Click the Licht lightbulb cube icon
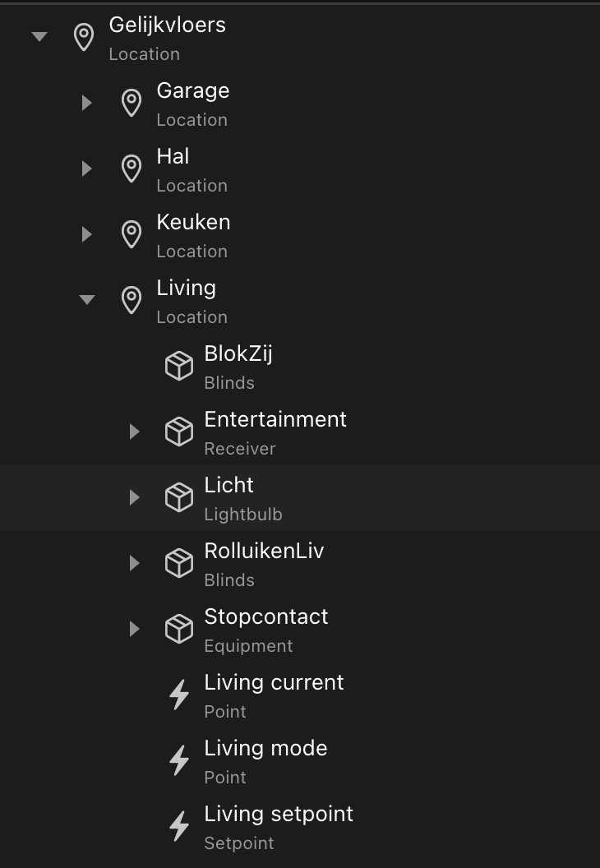This screenshot has height=868, width=600. click(179, 497)
